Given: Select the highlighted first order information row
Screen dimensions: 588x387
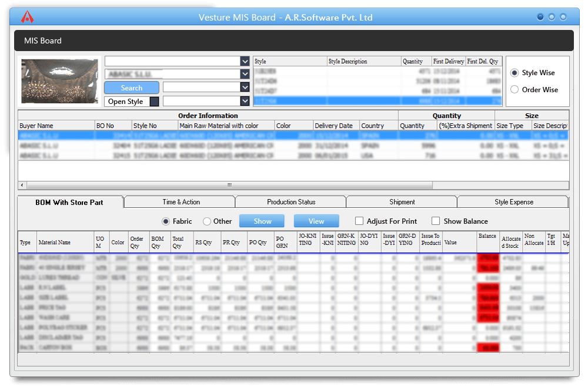Looking at the screenshot, I should click(293, 136).
